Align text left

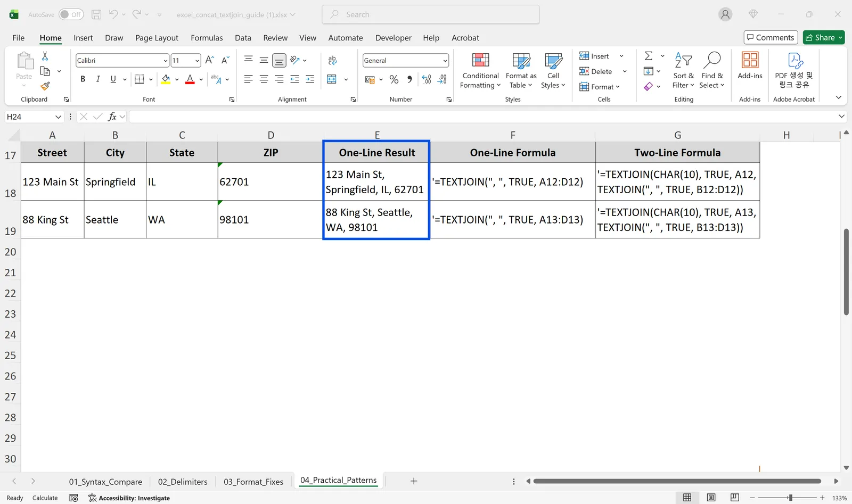(x=248, y=79)
